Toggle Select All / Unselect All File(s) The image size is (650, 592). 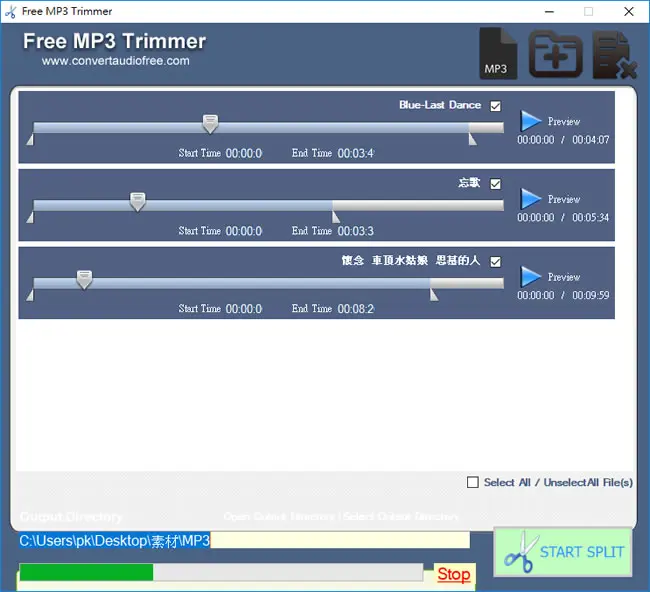(x=473, y=482)
